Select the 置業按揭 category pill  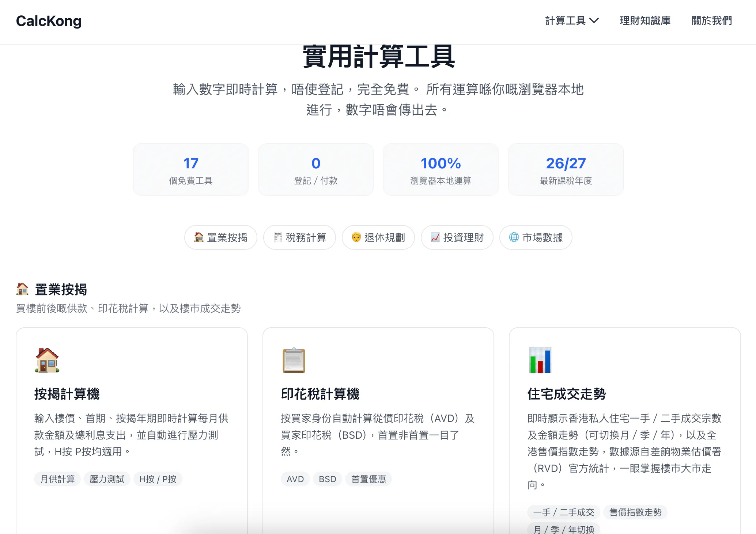pos(221,237)
